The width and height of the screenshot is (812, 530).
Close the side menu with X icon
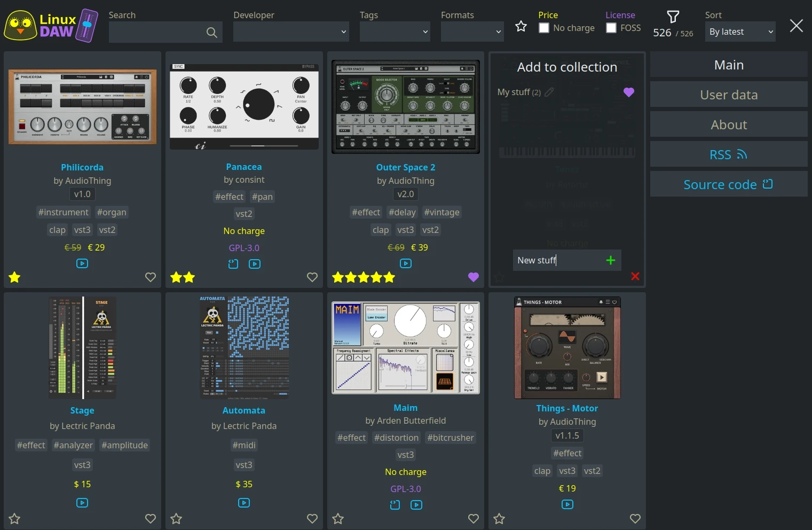(x=796, y=26)
